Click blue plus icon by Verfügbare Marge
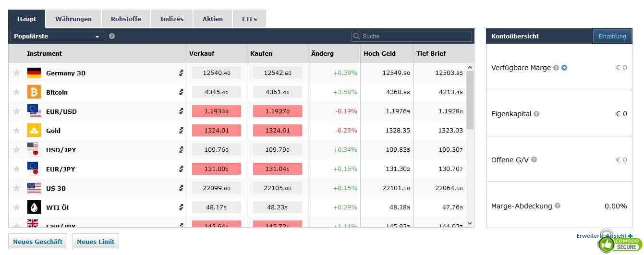This screenshot has width=644, height=255. pos(564,68)
